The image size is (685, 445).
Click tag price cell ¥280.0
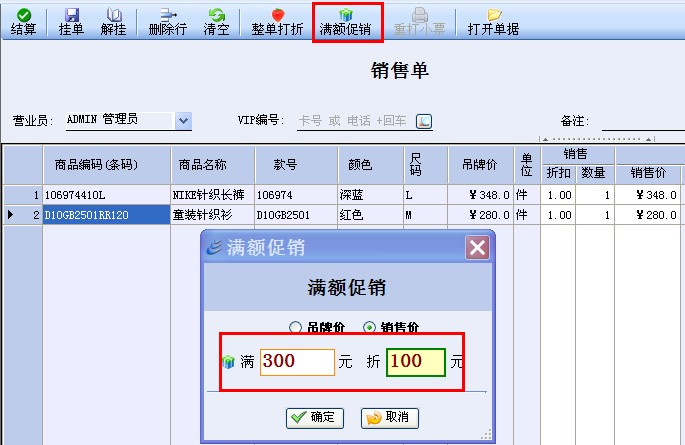481,215
